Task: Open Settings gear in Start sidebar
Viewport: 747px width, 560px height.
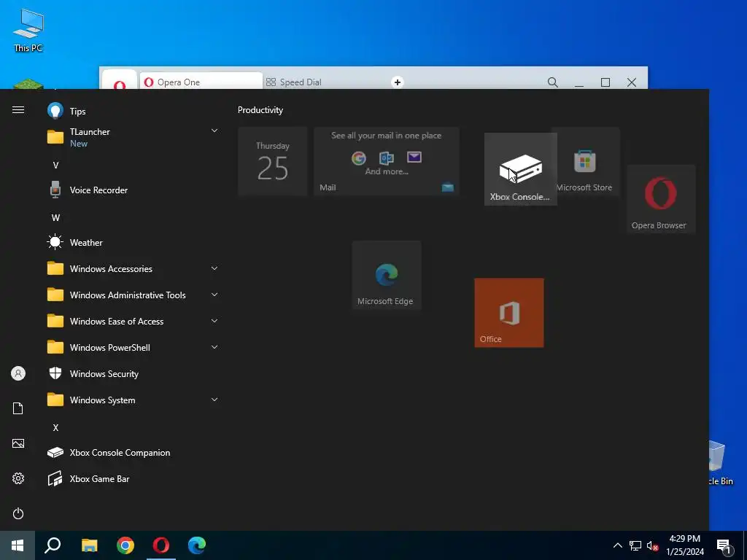Action: click(18, 478)
